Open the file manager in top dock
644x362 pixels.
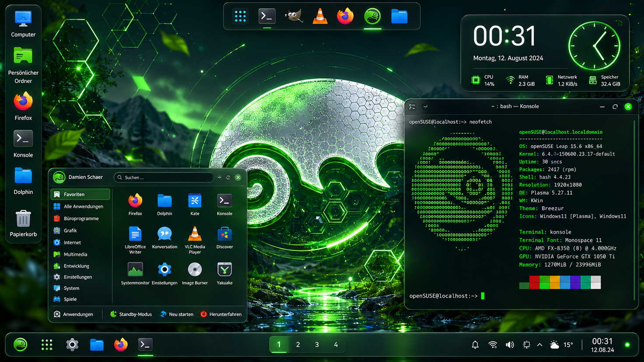[x=399, y=17]
